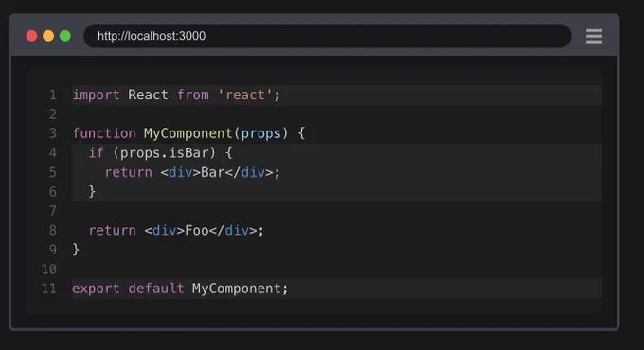Select line number 1 in gutter
The width and height of the screenshot is (644, 350).
point(53,96)
